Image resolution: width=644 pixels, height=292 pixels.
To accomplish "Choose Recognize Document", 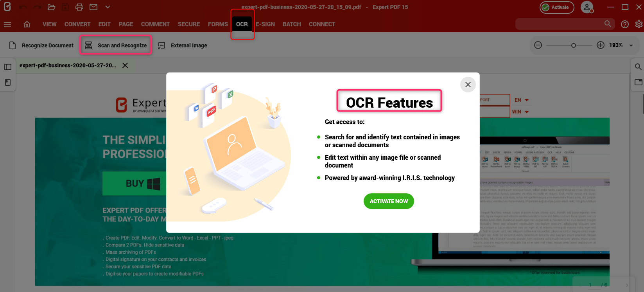I will [x=41, y=45].
